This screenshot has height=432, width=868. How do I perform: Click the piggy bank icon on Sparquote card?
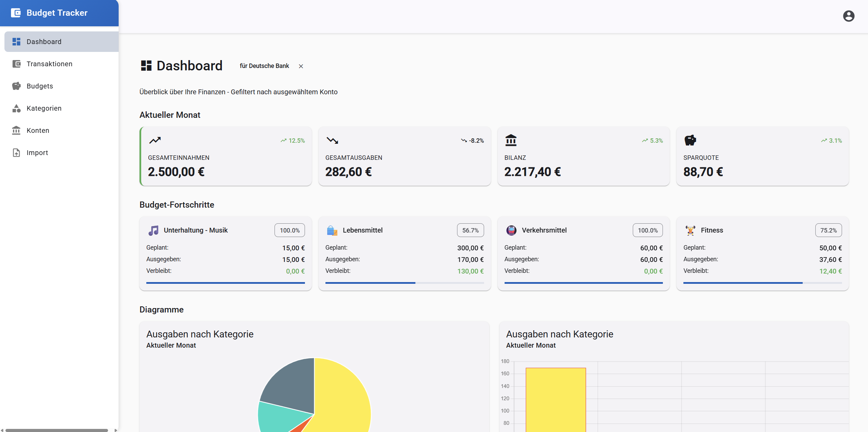coord(690,140)
